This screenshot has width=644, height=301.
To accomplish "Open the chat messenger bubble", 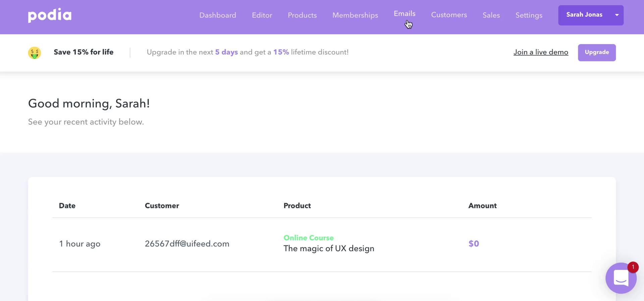I will coord(621,278).
